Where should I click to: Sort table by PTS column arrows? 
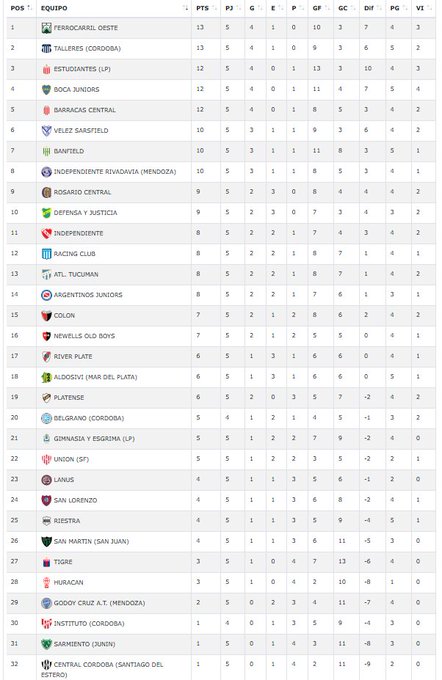coord(214,8)
